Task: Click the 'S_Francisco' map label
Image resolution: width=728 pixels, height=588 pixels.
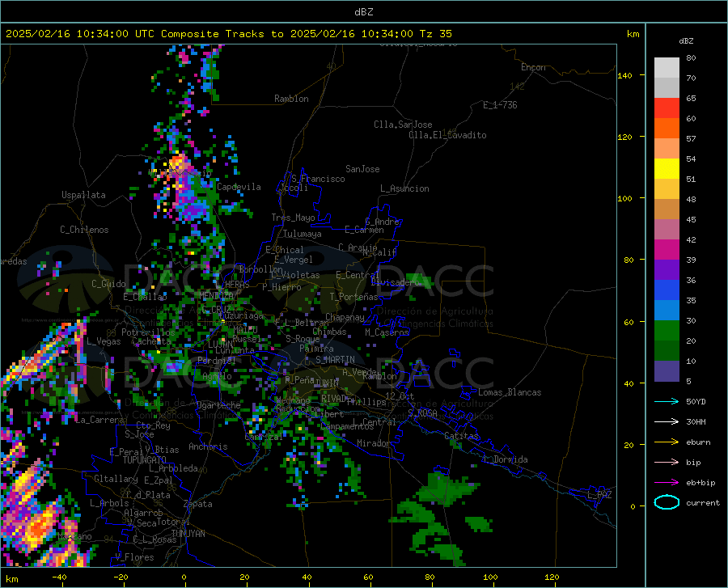Action: [x=318, y=179]
